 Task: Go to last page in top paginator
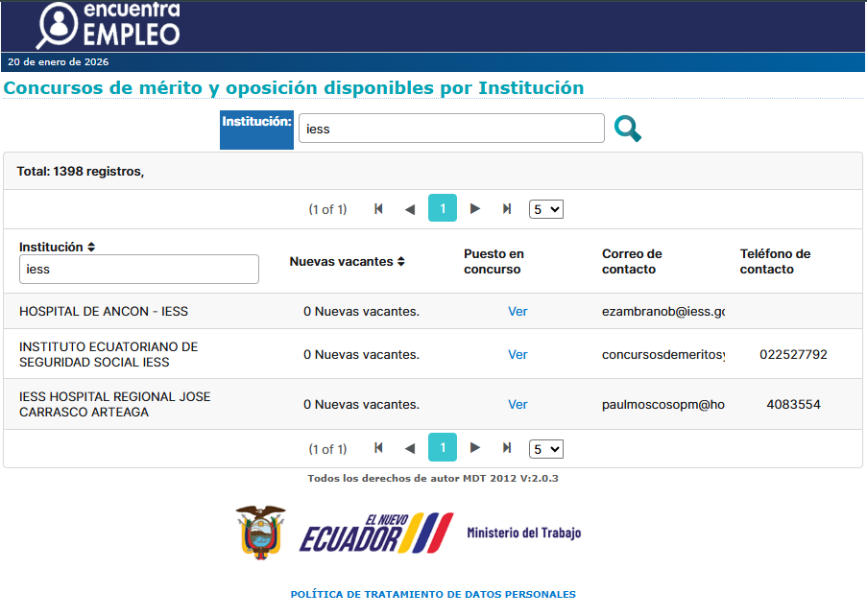pyautogui.click(x=507, y=209)
